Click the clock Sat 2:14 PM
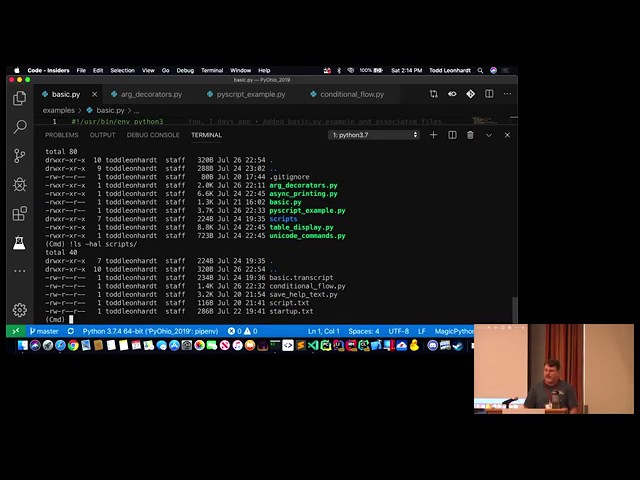The width and height of the screenshot is (640, 480). [407, 70]
